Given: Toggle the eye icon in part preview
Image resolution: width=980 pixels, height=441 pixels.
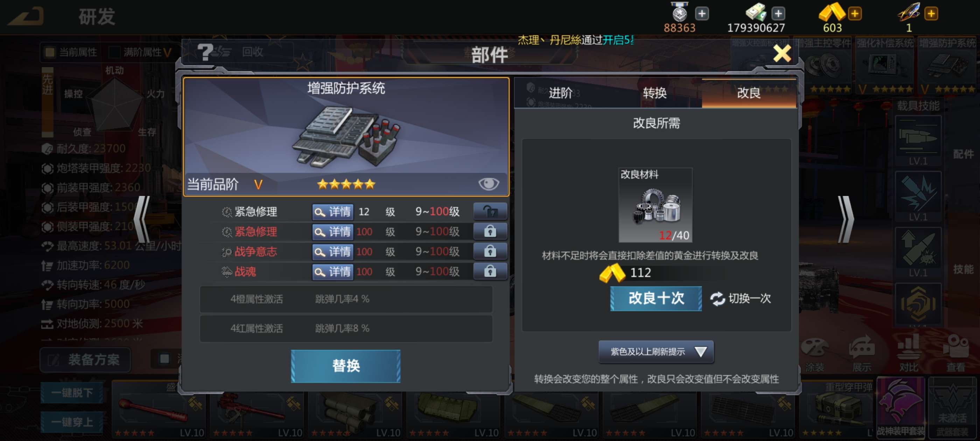Looking at the screenshot, I should (x=489, y=184).
